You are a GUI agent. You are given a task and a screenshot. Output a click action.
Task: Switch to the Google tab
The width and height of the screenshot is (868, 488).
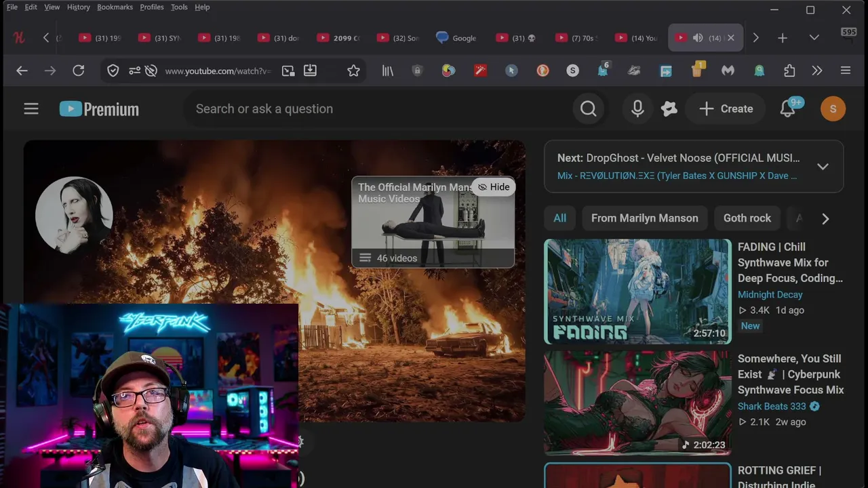[457, 38]
